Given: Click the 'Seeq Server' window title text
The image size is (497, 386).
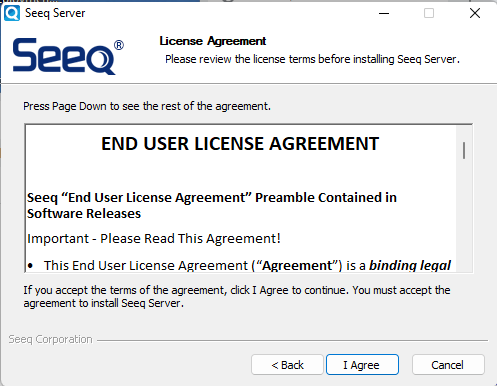Looking at the screenshot, I should [x=55, y=13].
